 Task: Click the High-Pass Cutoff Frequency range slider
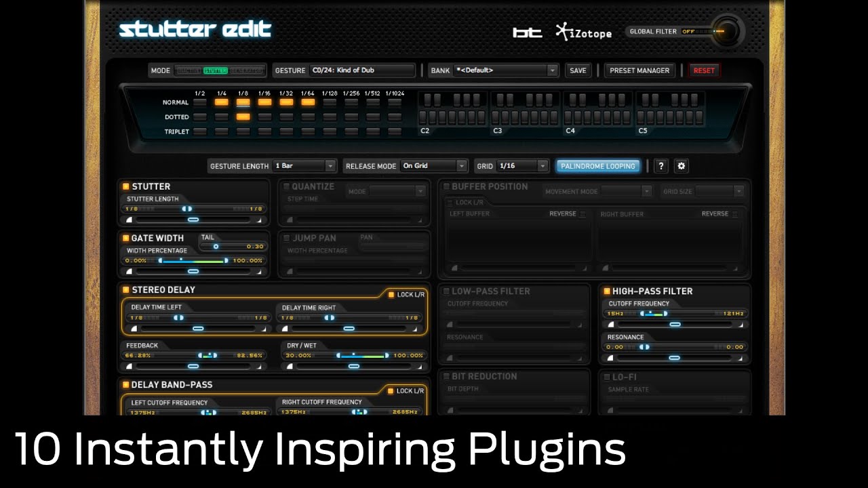(675, 314)
